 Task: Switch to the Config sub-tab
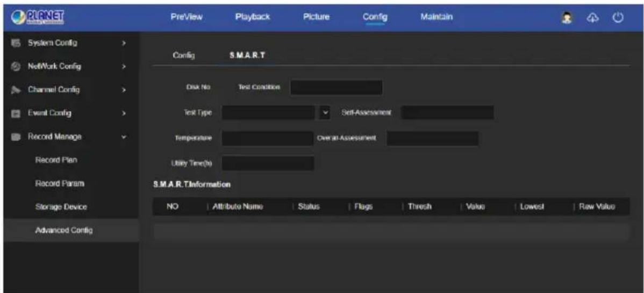pyautogui.click(x=183, y=56)
